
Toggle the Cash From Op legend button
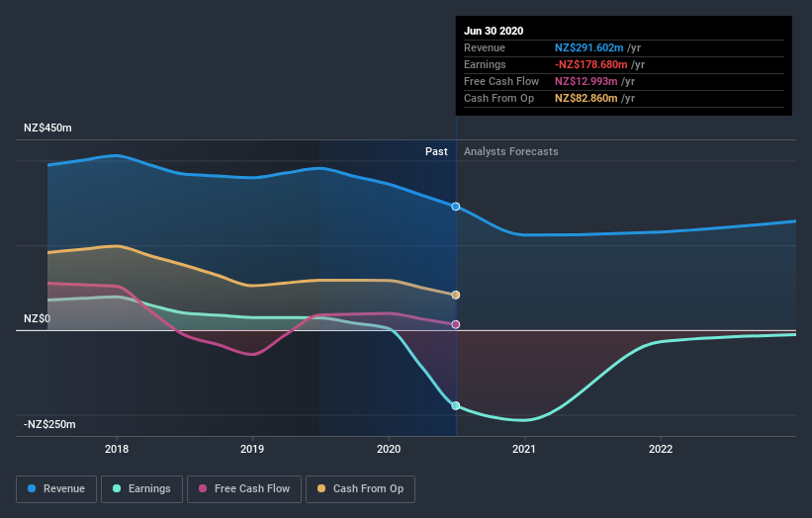point(360,489)
